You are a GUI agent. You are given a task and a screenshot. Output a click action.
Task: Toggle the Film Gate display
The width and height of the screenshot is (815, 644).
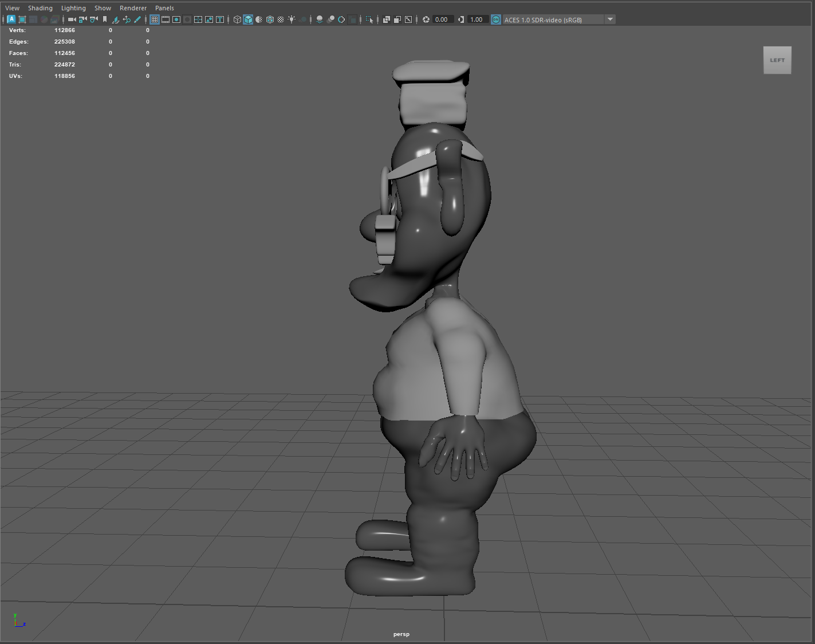[x=166, y=19]
